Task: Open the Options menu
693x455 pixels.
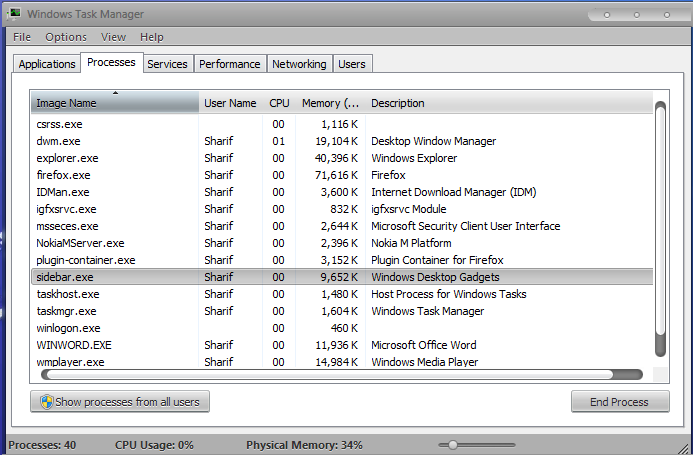Action: 66,37
